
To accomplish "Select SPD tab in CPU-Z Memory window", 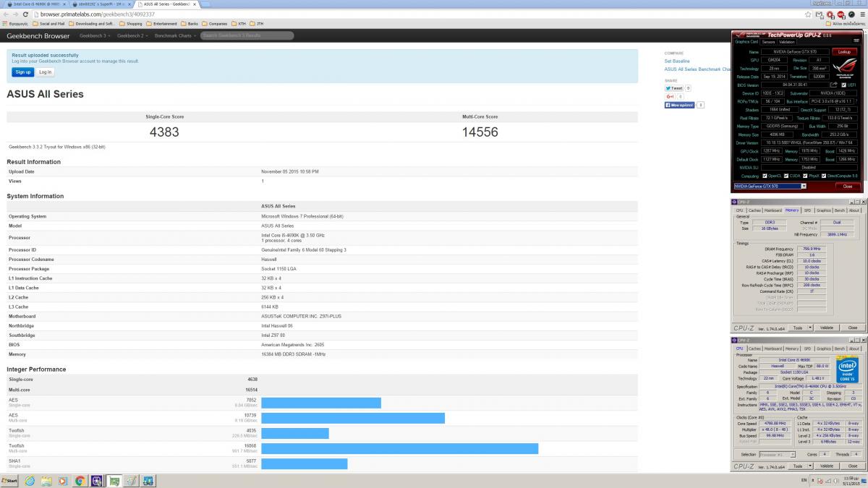I will click(808, 210).
